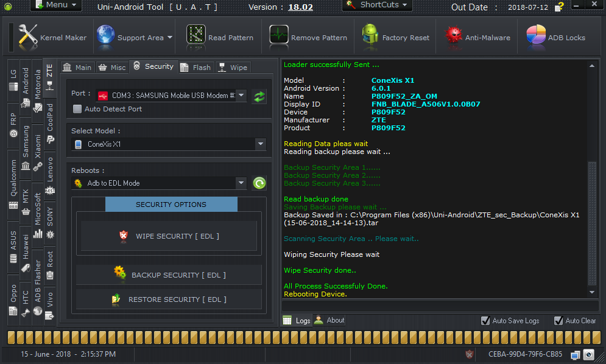The width and height of the screenshot is (606, 364).
Task: Refresh the COM port list
Action: point(259,96)
